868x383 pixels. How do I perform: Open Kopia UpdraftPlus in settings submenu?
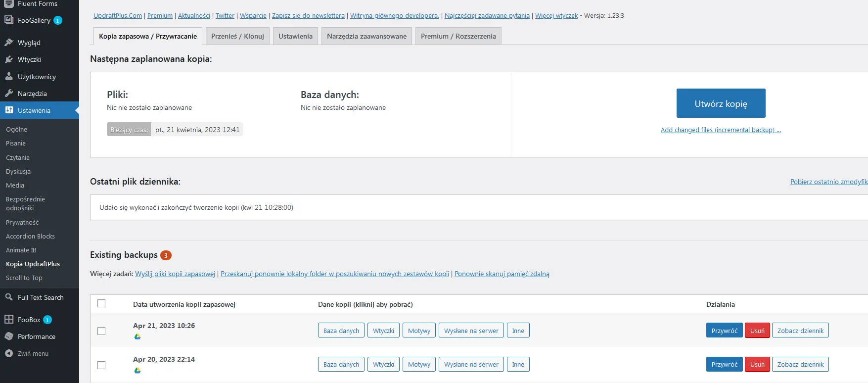(x=33, y=264)
